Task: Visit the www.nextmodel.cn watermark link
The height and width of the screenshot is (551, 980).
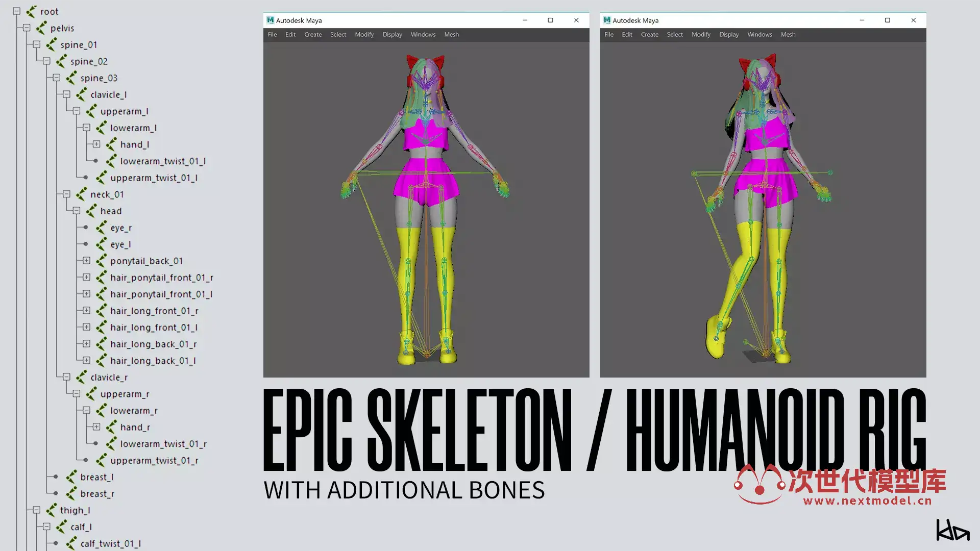Action: click(867, 500)
